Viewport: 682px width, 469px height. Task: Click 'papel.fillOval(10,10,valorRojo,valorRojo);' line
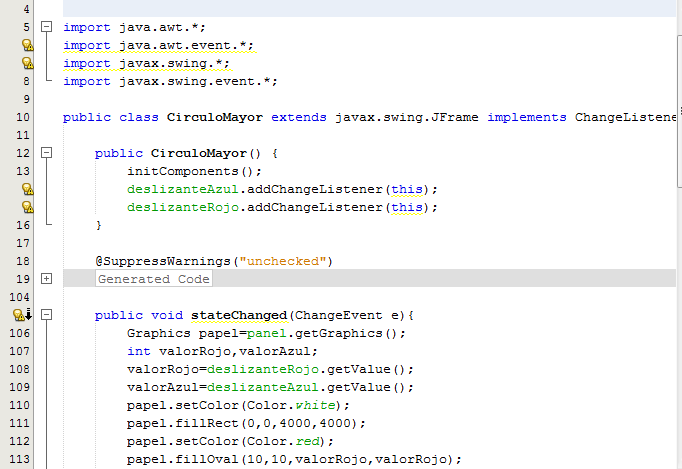(294, 459)
